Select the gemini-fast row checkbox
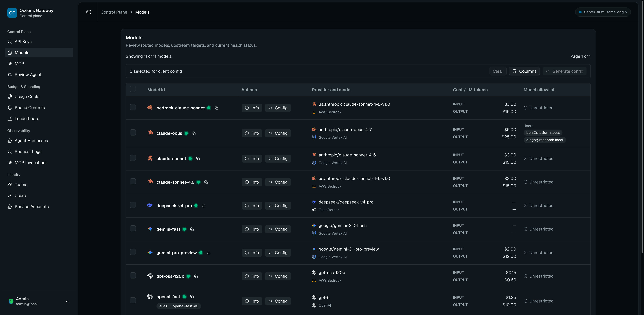Image resolution: width=644 pixels, height=315 pixels. tap(133, 228)
